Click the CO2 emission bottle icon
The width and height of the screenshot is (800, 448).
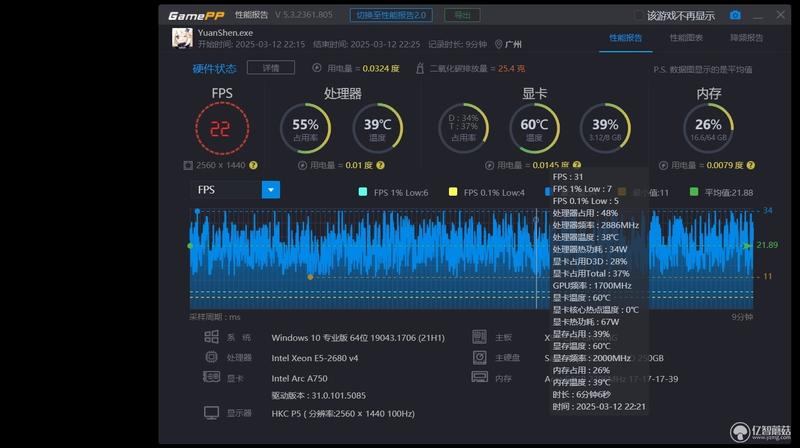(x=420, y=68)
